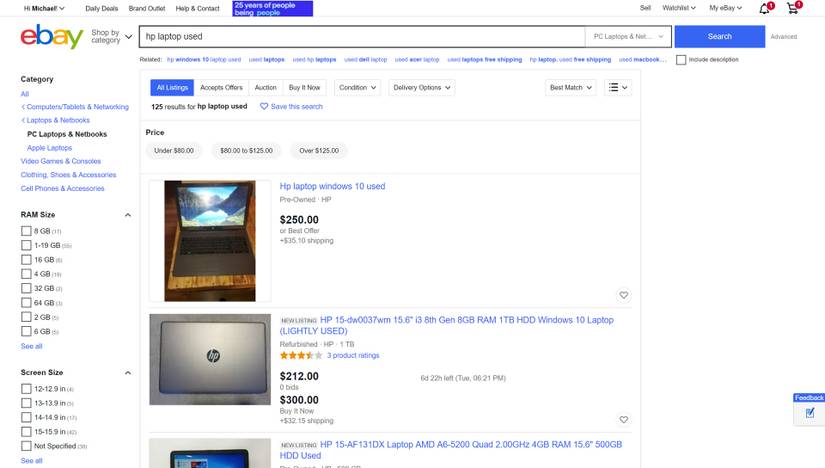Enable the Include description checkbox
This screenshot has width=825, height=468.
(681, 59)
